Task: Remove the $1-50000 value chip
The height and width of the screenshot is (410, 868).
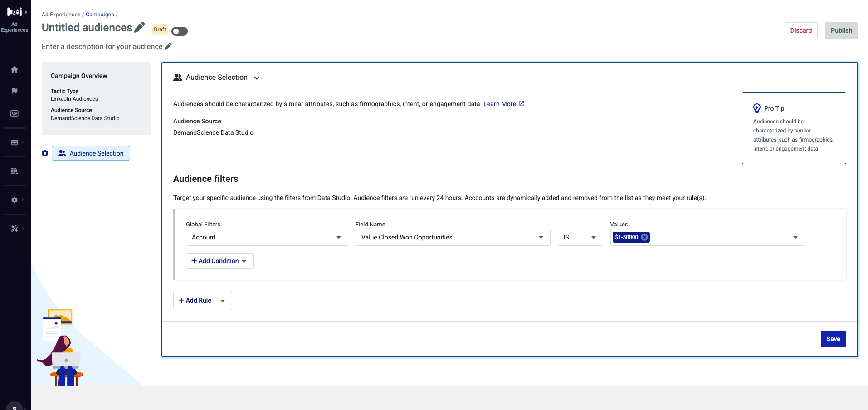Action: pyautogui.click(x=644, y=237)
